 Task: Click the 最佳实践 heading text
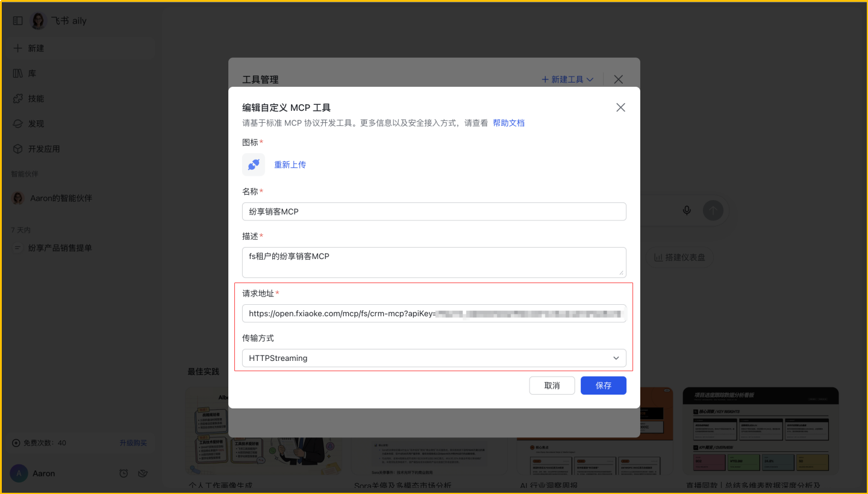pyautogui.click(x=204, y=372)
